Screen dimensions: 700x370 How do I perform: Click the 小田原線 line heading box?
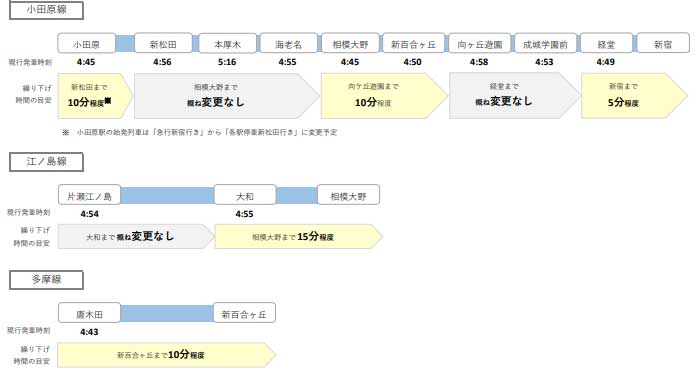coord(46,10)
